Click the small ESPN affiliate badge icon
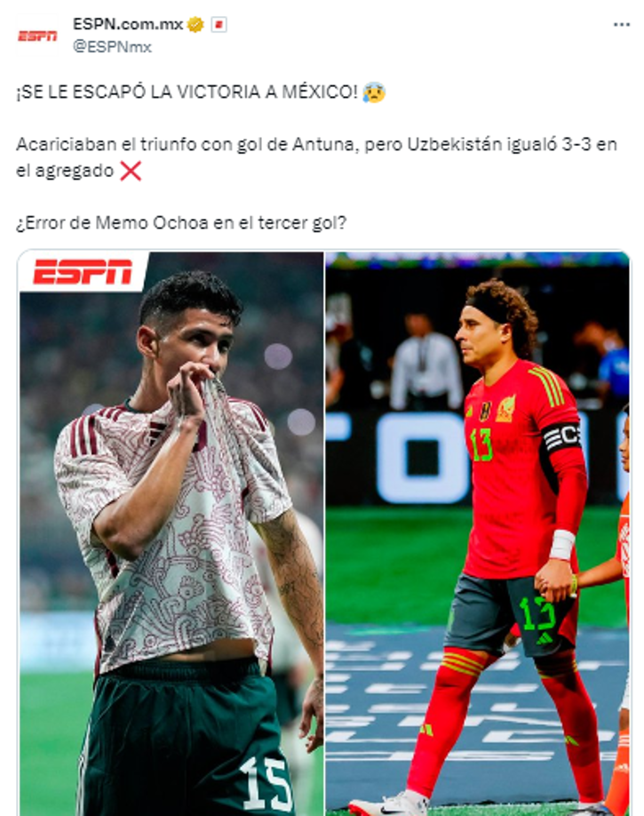 [x=219, y=25]
